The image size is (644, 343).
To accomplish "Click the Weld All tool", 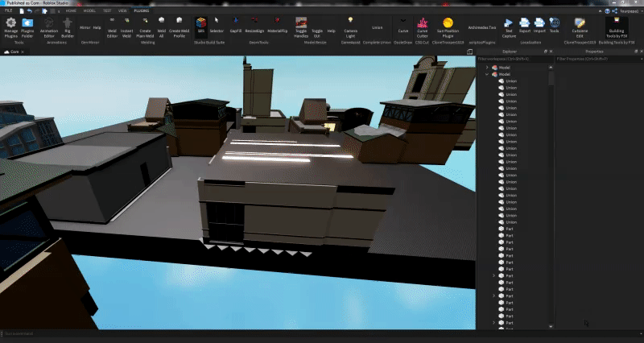I will pos(162,27).
